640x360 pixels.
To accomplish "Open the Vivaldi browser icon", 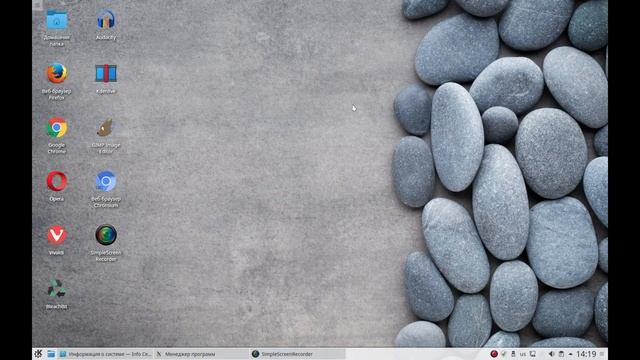I will (x=57, y=235).
